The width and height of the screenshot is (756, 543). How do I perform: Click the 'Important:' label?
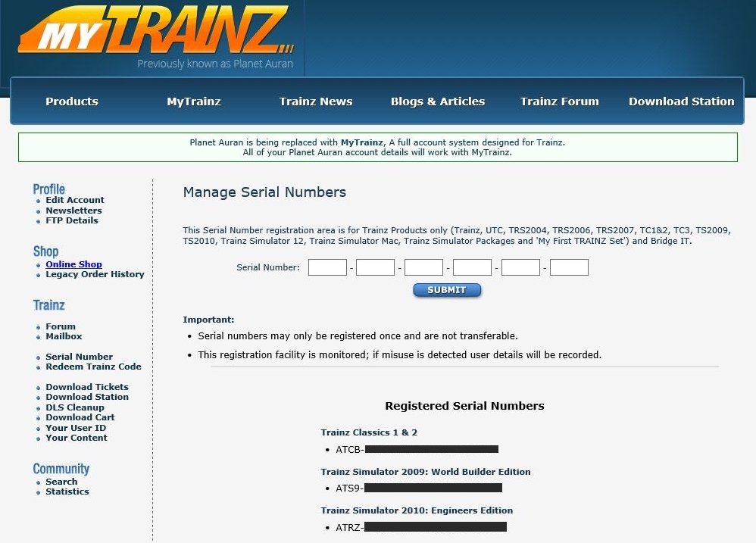208,320
